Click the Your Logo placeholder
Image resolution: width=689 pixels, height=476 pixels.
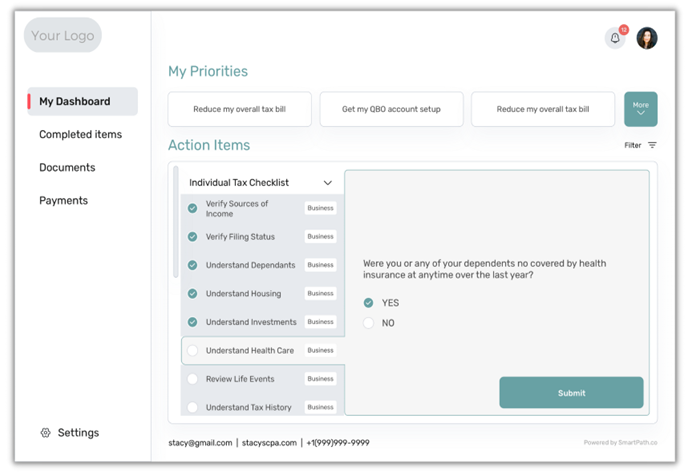63,36
